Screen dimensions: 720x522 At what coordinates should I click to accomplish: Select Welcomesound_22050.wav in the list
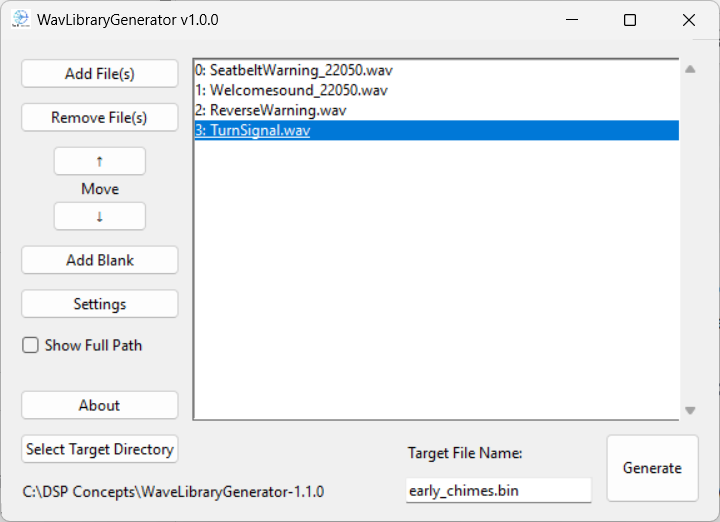tap(291, 90)
